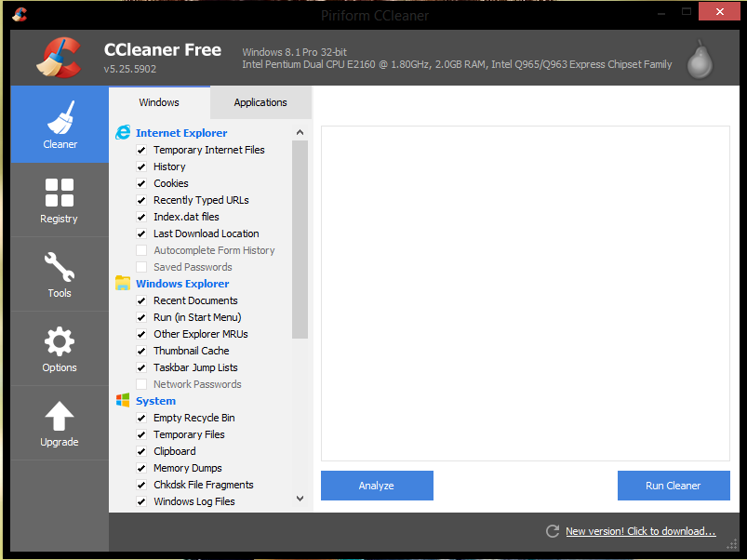Open the Tools wrench icon
Screen dimensions: 747x560
60,267
